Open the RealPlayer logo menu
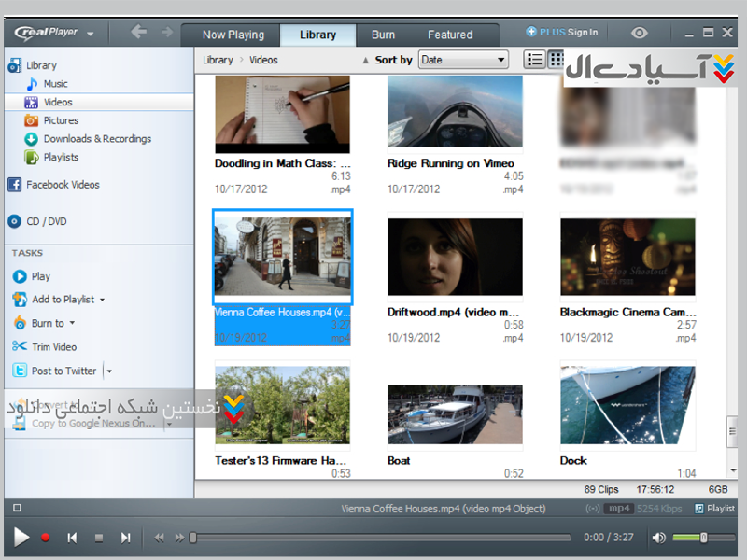747x560 pixels. coord(54,34)
